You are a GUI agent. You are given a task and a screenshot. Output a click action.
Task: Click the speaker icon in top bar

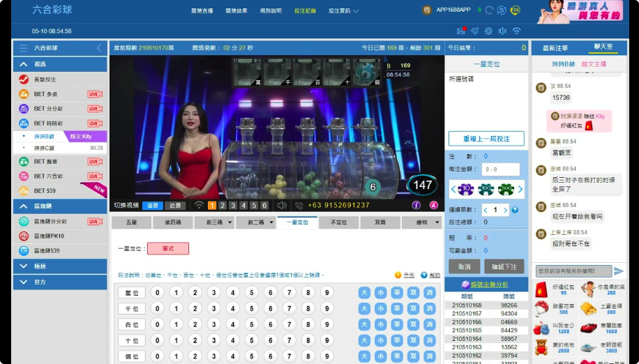coord(502,31)
